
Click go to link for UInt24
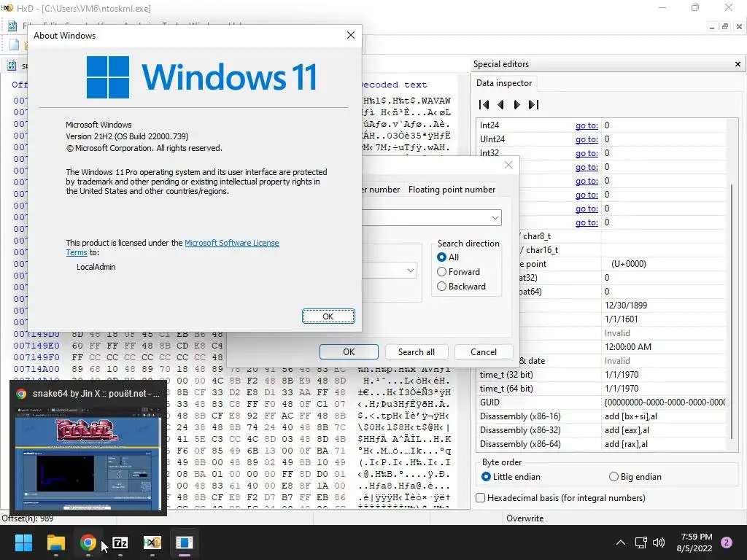587,139
